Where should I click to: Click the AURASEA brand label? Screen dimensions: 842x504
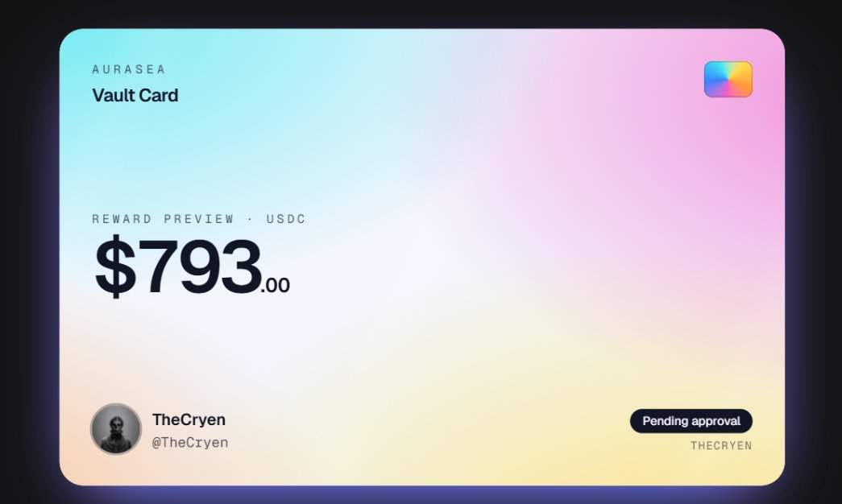[129, 69]
